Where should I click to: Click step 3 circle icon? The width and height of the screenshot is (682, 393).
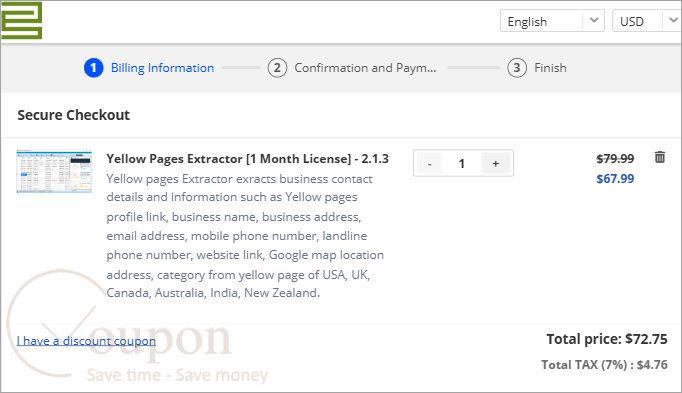517,68
